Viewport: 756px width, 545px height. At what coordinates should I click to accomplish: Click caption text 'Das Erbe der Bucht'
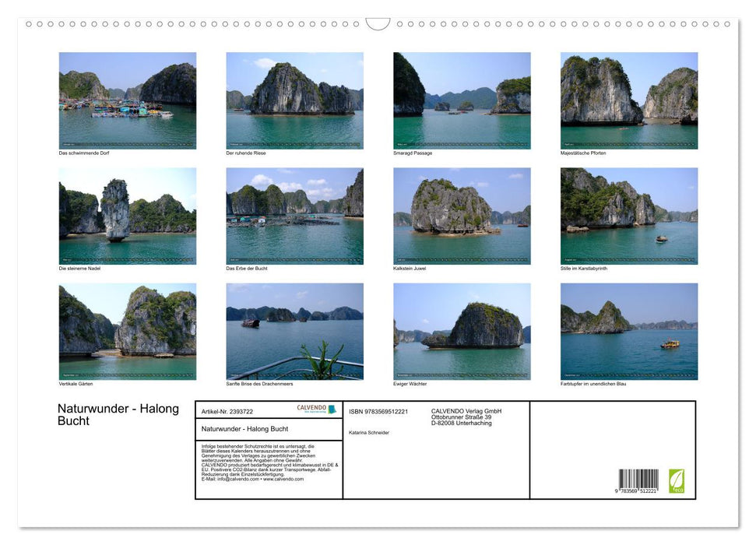point(246,268)
